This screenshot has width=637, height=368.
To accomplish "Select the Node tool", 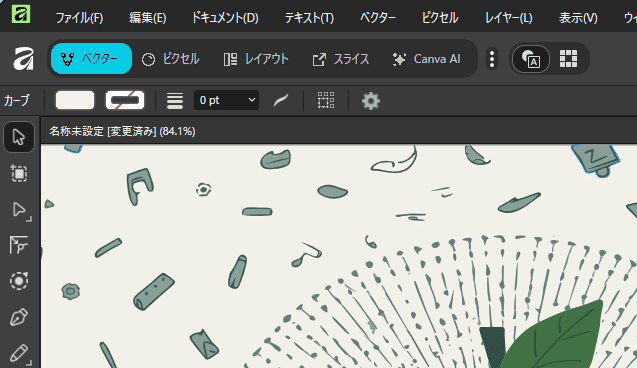I will tap(20, 210).
